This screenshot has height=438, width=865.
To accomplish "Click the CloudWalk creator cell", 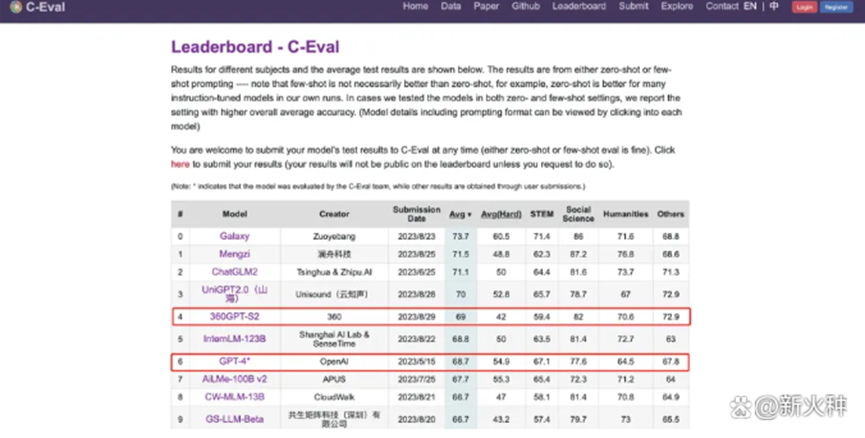I will click(x=334, y=397).
